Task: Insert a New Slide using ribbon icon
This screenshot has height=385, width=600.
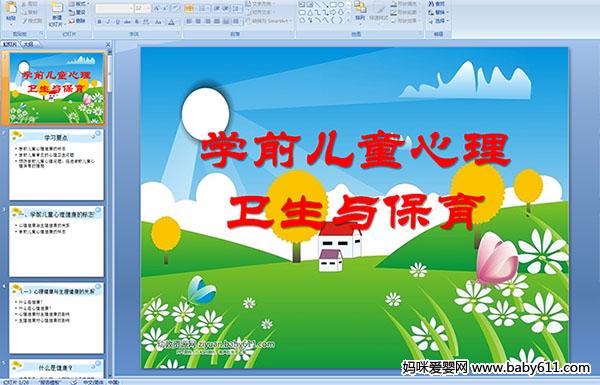Action: (57, 8)
